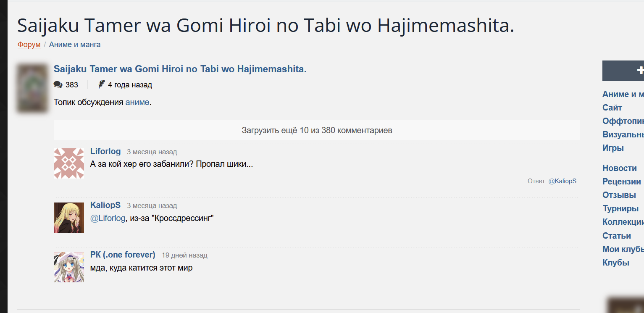Load 10 more of 380 comments
Image resolution: width=644 pixels, height=313 pixels.
tap(317, 130)
